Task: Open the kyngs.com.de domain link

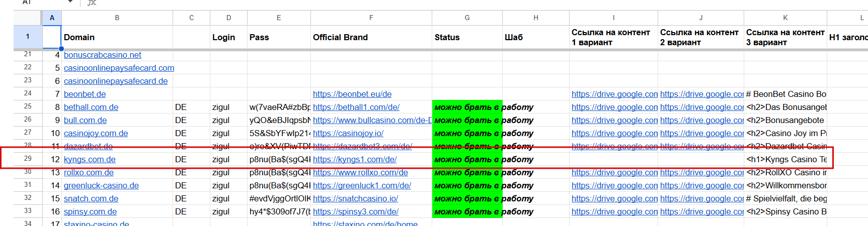Action: click(90, 159)
